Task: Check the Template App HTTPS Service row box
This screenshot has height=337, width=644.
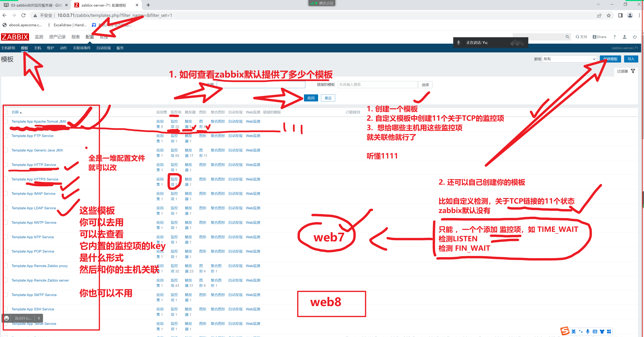Action: click(6, 179)
